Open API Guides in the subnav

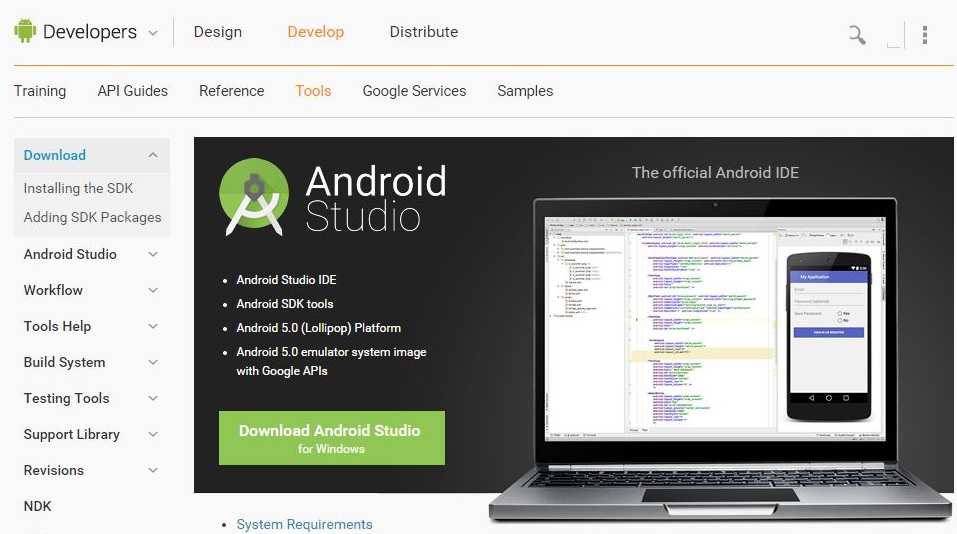click(x=132, y=91)
